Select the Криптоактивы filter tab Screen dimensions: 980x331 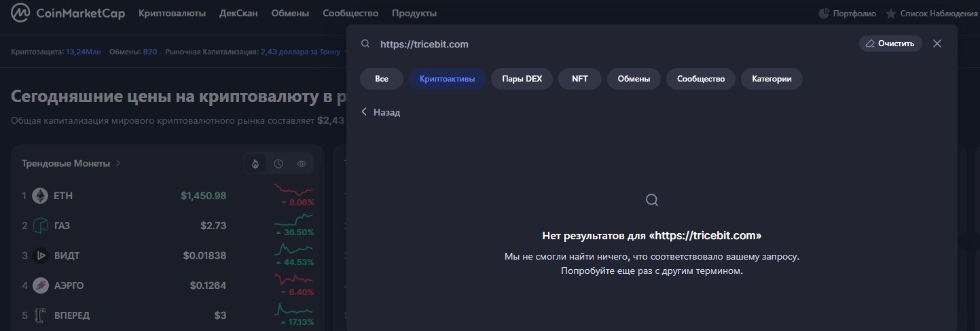pos(447,79)
